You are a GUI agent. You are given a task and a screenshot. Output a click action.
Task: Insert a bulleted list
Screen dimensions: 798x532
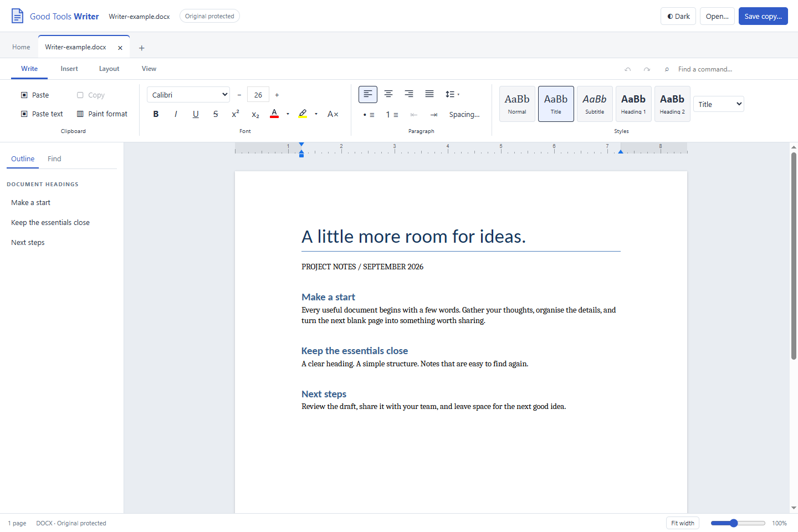point(369,115)
